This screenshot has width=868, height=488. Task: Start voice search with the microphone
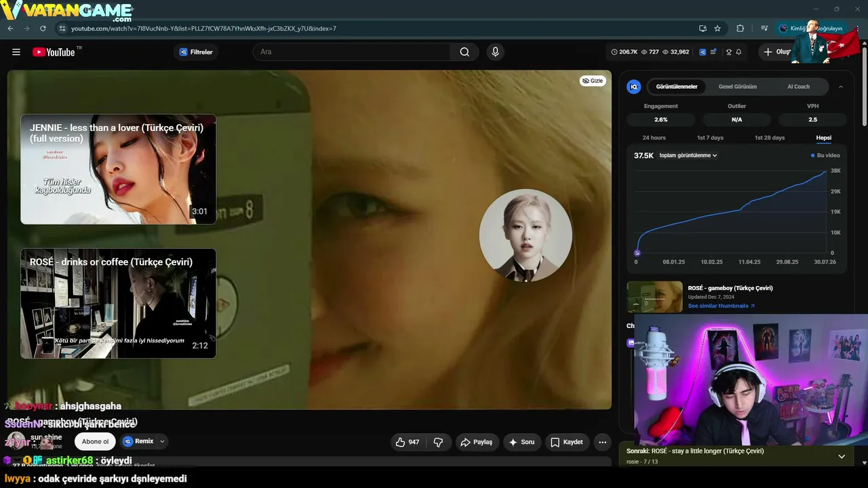click(x=495, y=52)
